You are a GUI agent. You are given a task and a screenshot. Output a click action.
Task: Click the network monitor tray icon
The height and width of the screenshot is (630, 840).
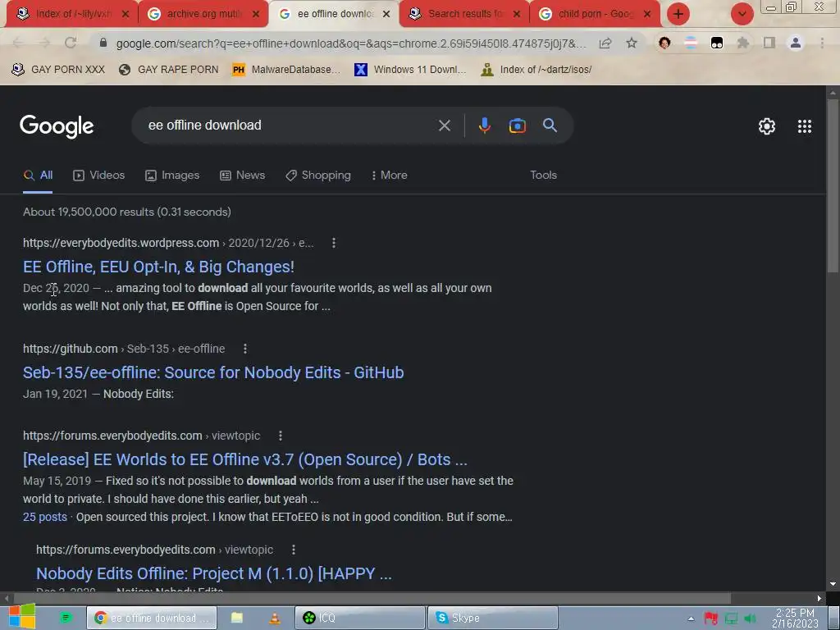coord(731,619)
